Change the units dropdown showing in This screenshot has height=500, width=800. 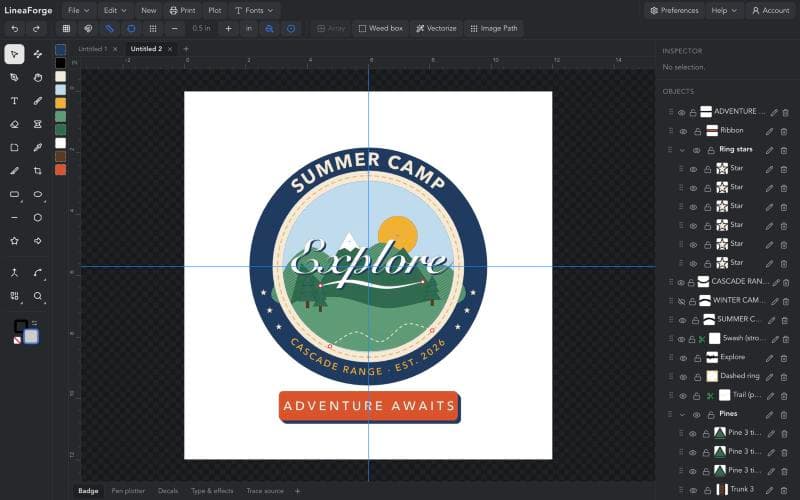(249, 29)
